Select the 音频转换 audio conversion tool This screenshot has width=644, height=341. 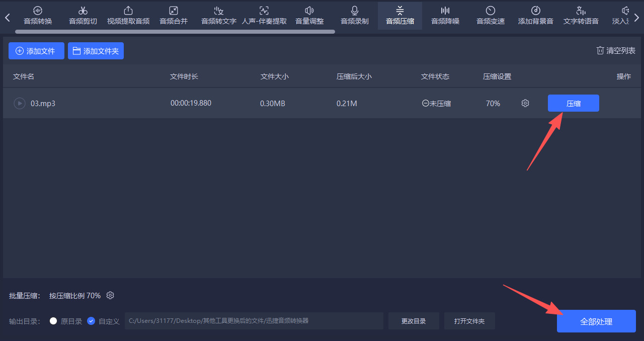click(x=37, y=15)
